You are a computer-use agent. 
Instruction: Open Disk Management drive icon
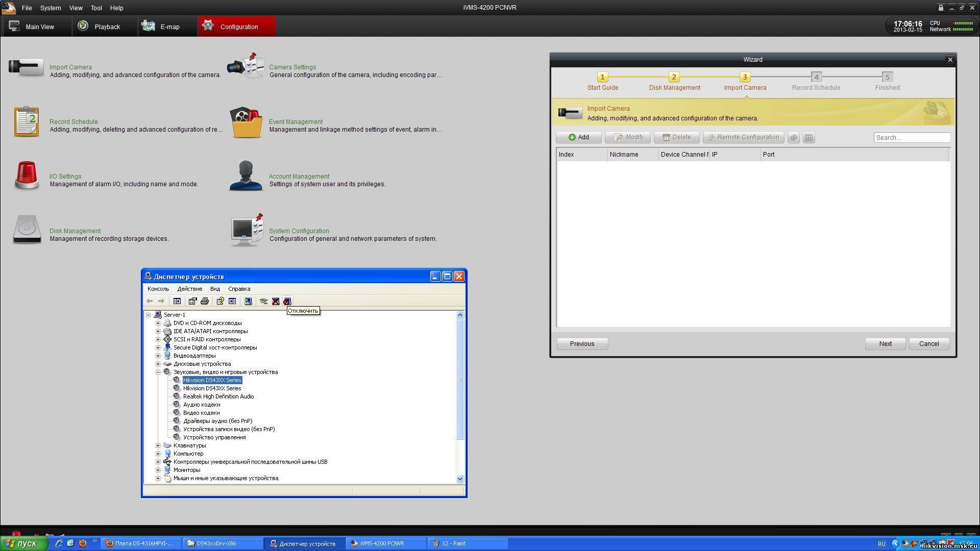[x=27, y=230]
